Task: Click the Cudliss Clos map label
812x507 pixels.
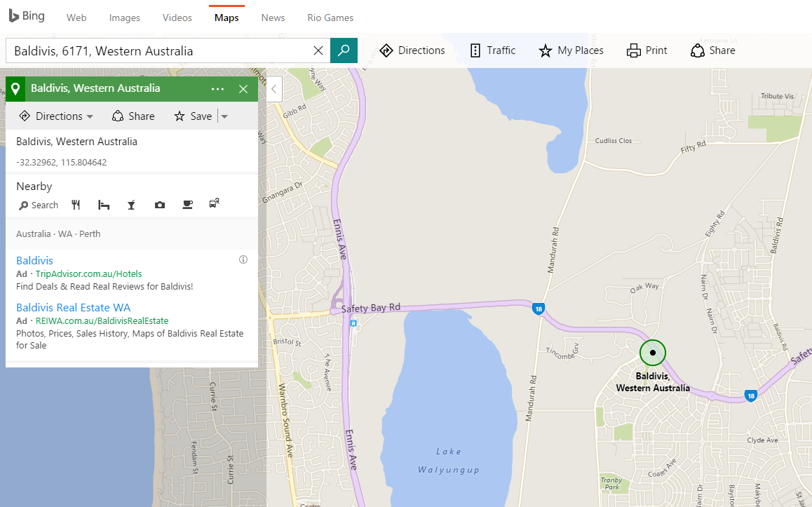Action: [x=613, y=140]
